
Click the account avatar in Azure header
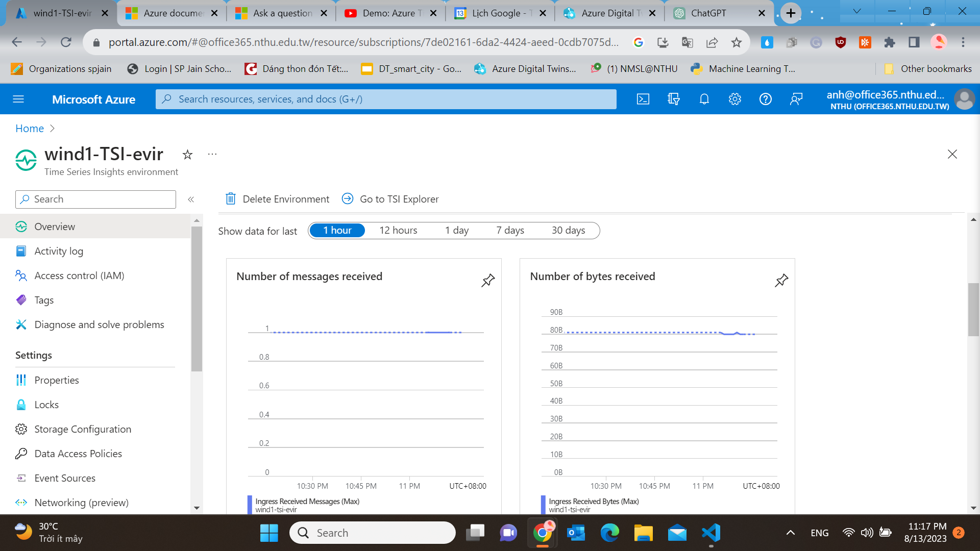click(965, 99)
